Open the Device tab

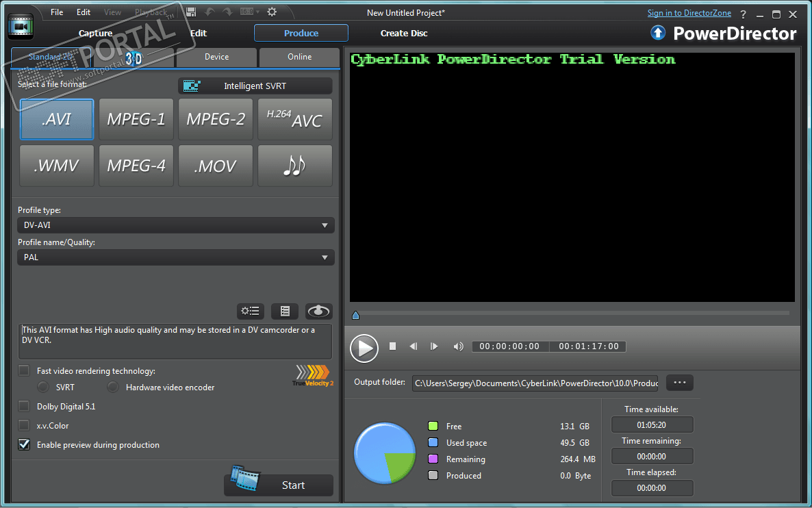[216, 57]
